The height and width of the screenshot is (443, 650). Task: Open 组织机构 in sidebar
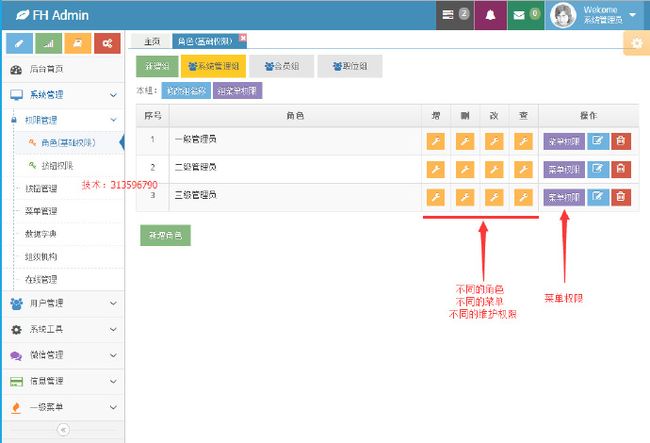coord(69,257)
